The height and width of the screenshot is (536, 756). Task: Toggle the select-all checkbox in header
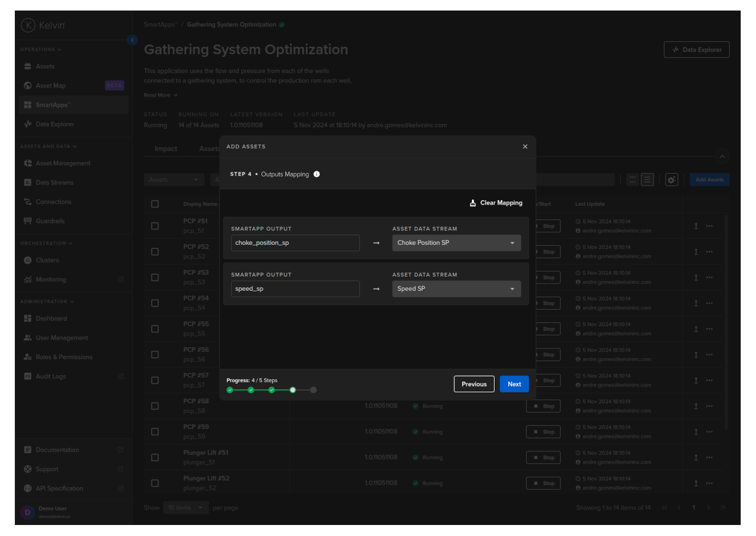coord(155,204)
